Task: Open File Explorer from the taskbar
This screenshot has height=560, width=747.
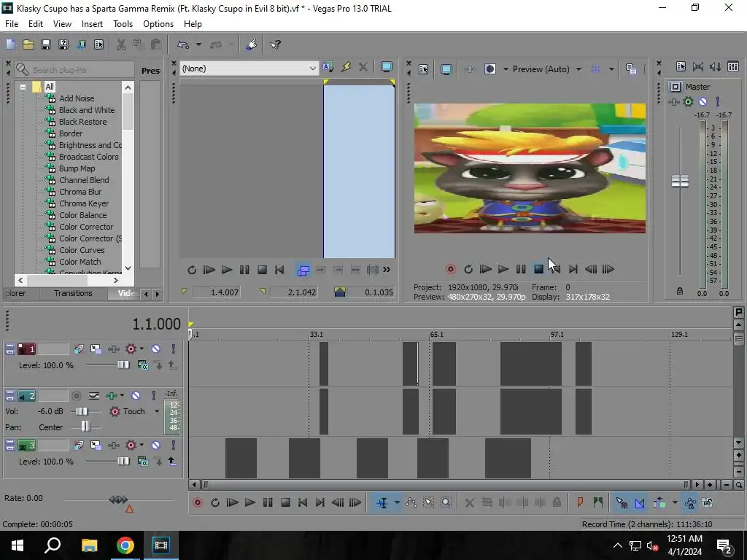Action: [x=89, y=545]
